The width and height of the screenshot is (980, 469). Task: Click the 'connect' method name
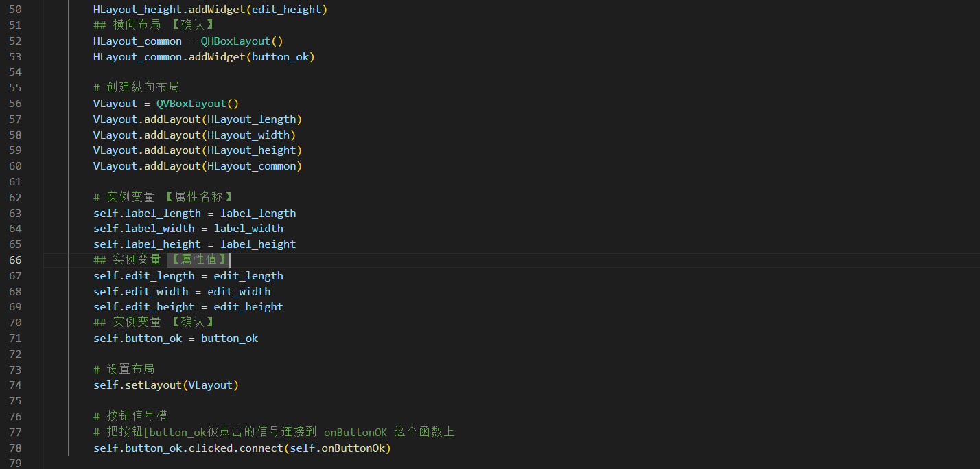261,448
